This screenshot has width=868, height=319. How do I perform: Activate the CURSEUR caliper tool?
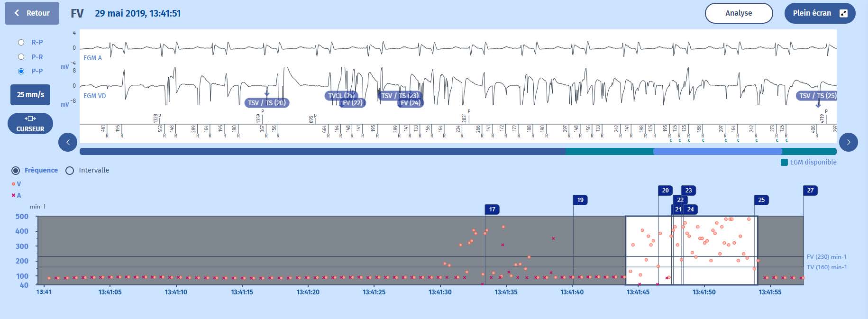pyautogui.click(x=30, y=124)
